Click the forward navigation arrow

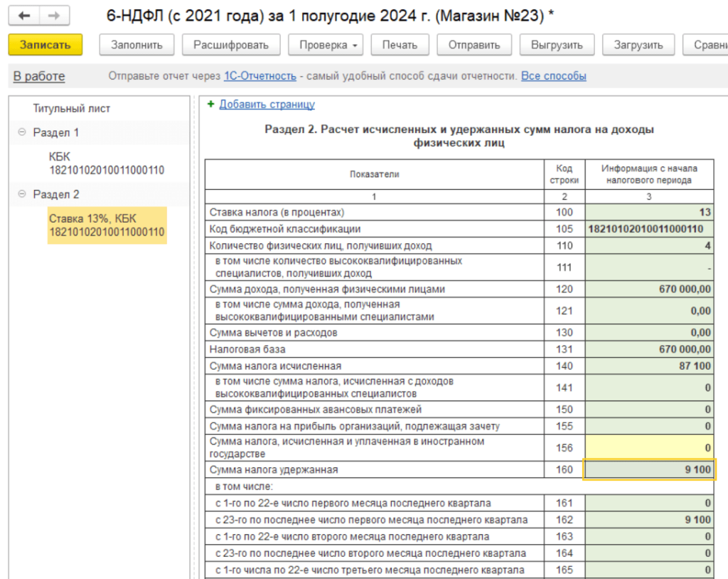pos(54,15)
